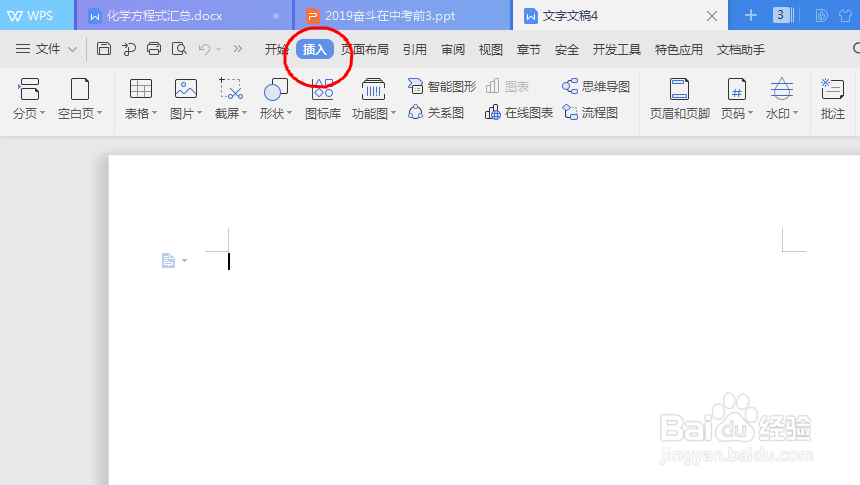Add a new document tab with plus
The height and width of the screenshot is (485, 860).
(750, 15)
